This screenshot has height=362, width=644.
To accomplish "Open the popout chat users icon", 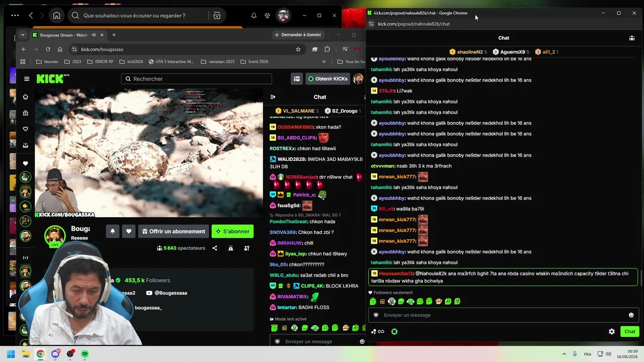I will [x=632, y=38].
